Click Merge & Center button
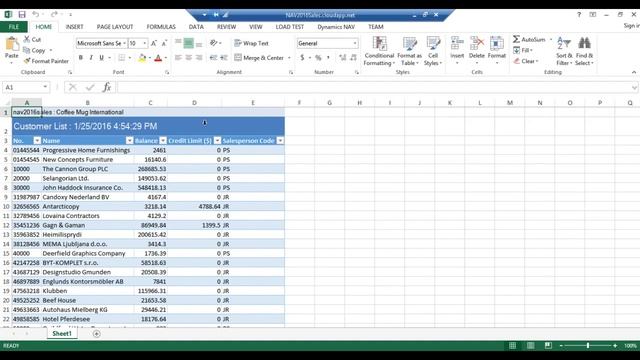The image size is (640, 360). click(x=259, y=58)
